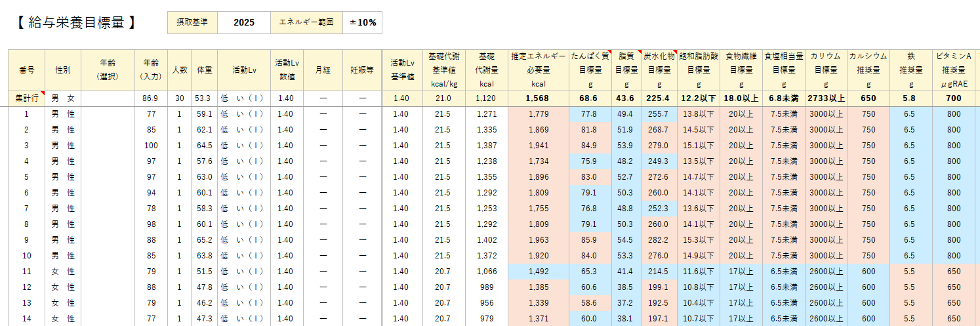The image size is (980, 326).
Task: Select the 年齢(選択) column header
Action: [108, 70]
